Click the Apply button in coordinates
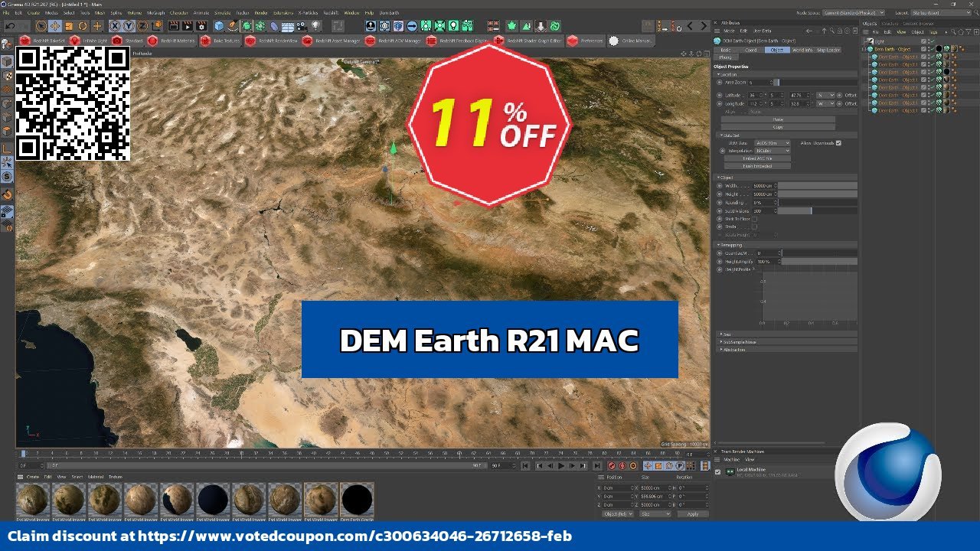The height and width of the screenshot is (551, 980). 693,514
